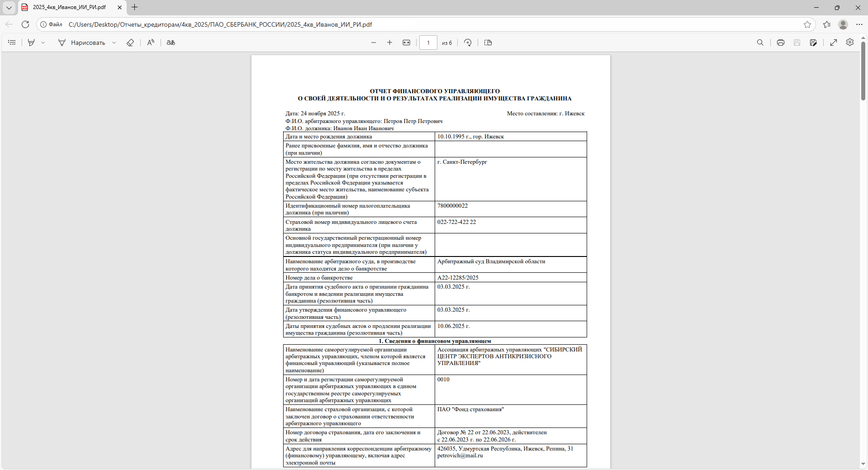This screenshot has height=470, width=868.
Task: Open search in PDF
Action: [x=760, y=43]
